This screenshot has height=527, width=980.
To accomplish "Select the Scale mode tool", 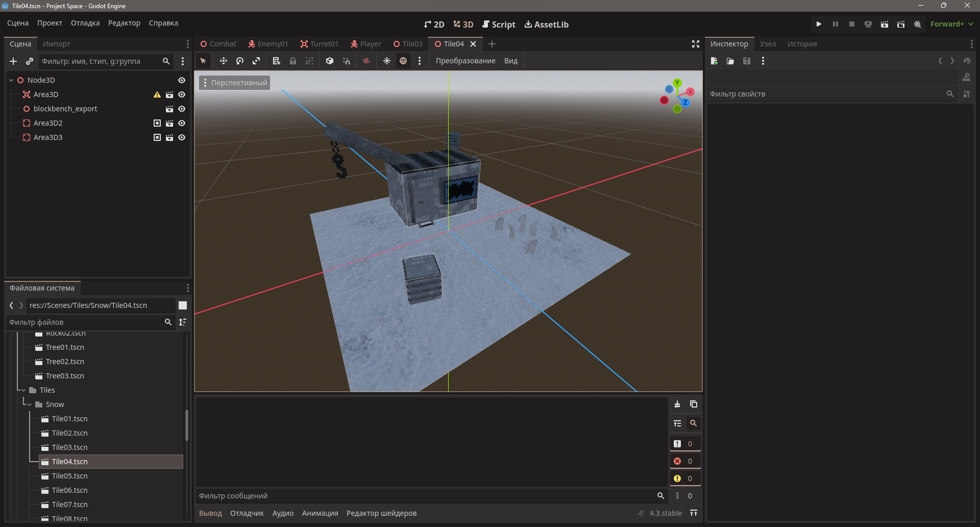I will 256,61.
